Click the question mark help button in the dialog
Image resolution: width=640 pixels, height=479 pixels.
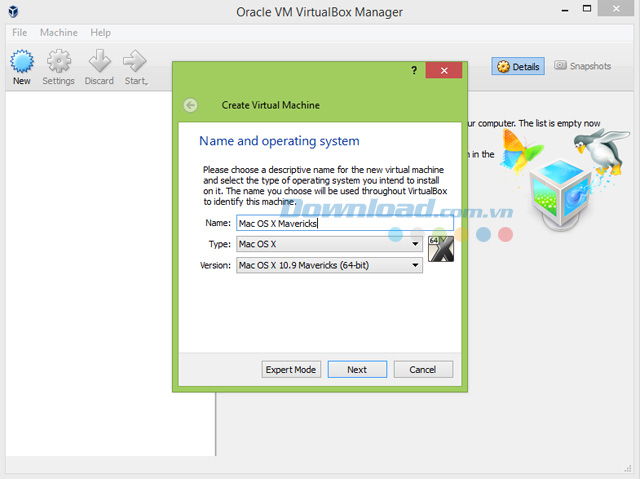(414, 71)
